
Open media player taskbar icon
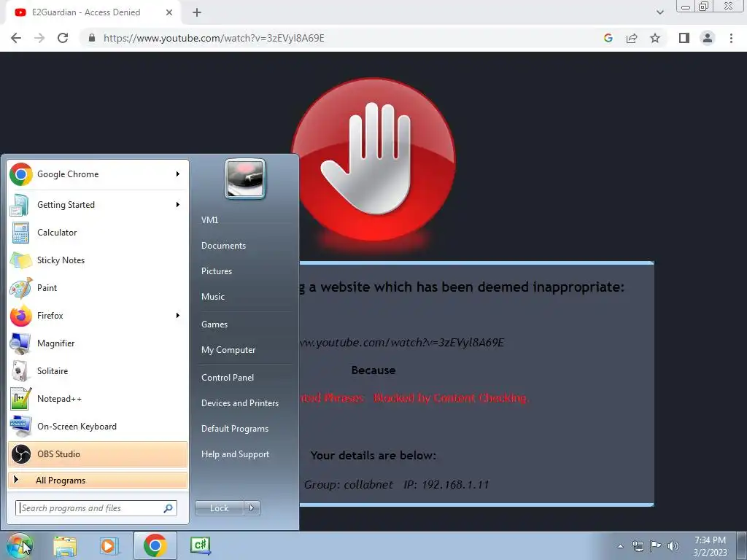[108, 545]
